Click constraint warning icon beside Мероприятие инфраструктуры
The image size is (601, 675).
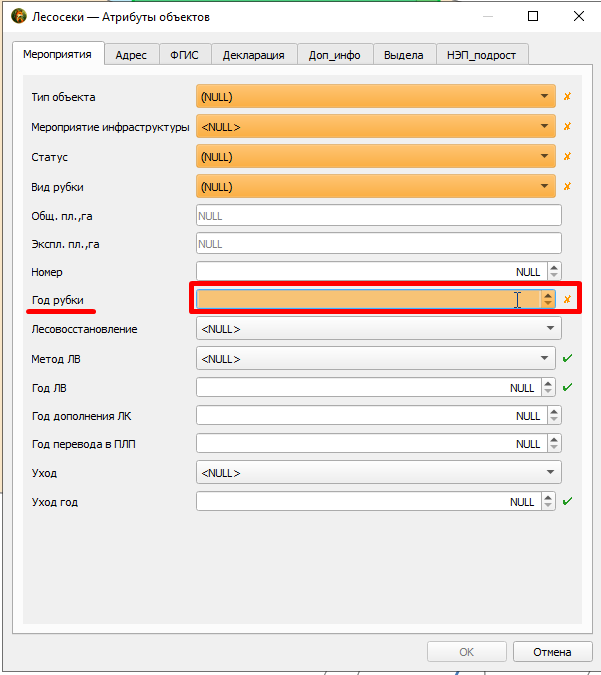click(x=567, y=126)
